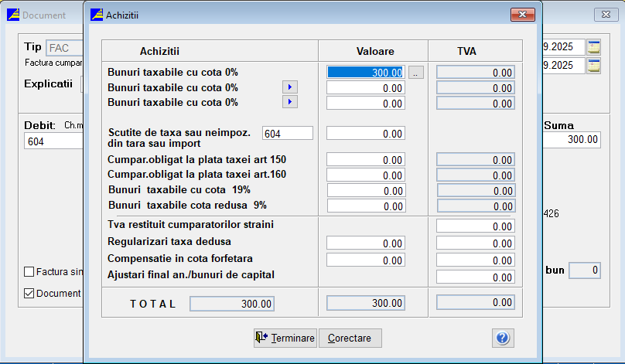Screen dimensions: 625x364
Task: Select the 604 account field beside Scutite de taxa
Action: coord(288,134)
